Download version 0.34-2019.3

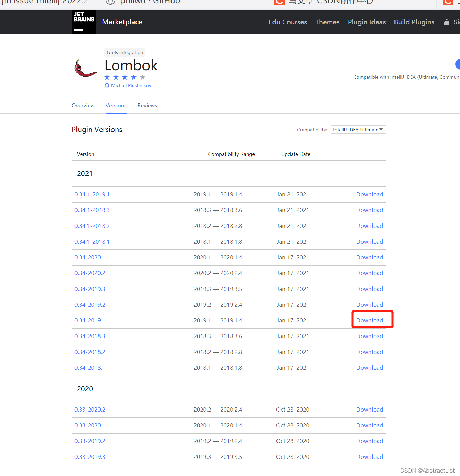point(369,289)
